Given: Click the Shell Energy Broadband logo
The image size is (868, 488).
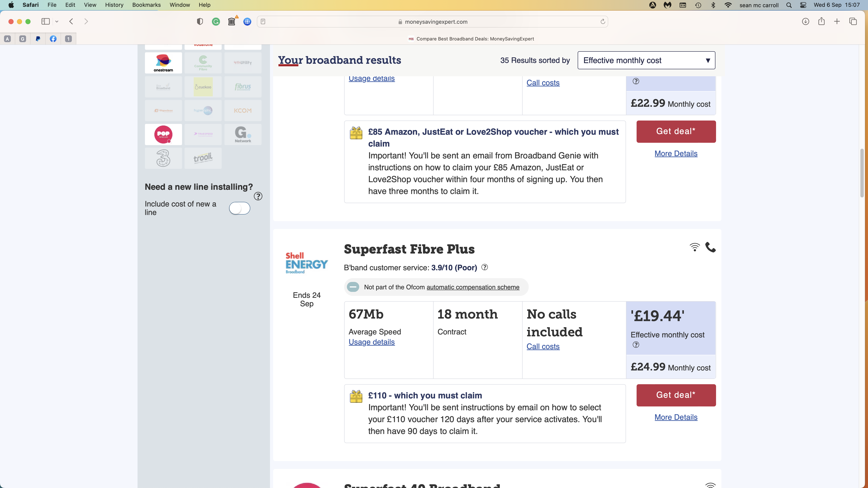Looking at the screenshot, I should click(x=307, y=263).
